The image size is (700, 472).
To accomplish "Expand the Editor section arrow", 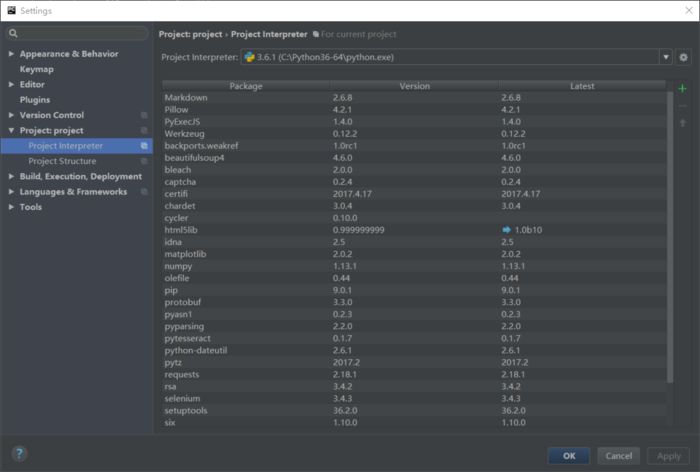I will click(x=11, y=84).
